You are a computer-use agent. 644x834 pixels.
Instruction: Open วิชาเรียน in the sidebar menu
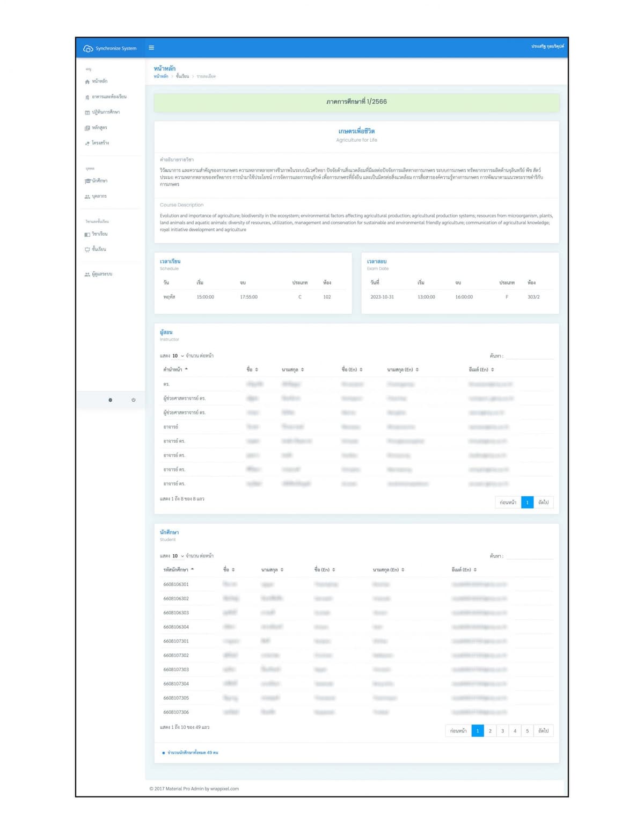100,234
